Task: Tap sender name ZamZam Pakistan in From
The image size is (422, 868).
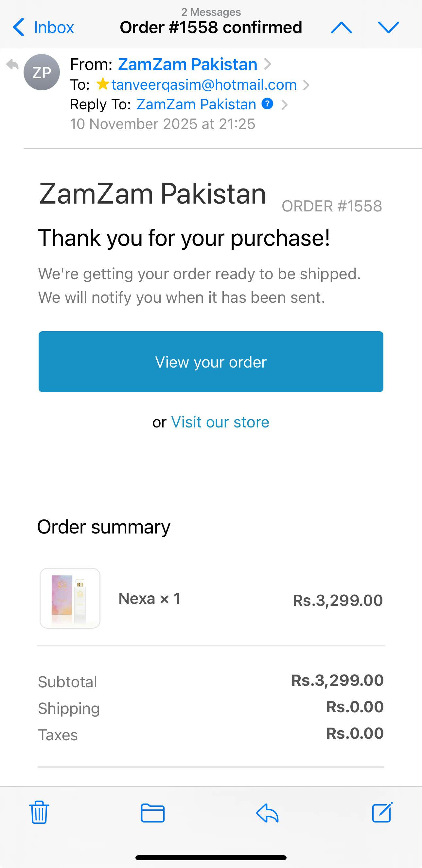Action: pyautogui.click(x=187, y=64)
